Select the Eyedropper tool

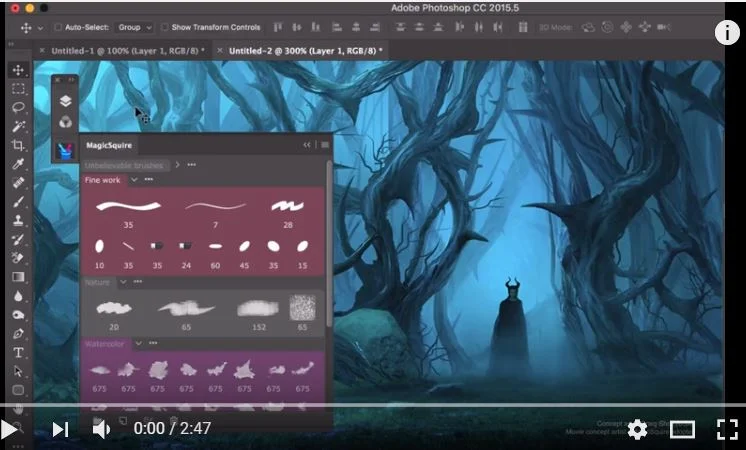click(18, 164)
